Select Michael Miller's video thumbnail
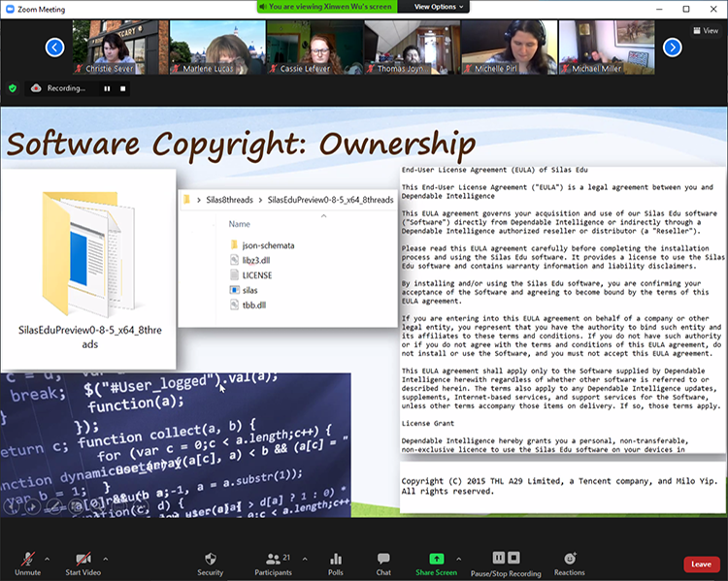 pyautogui.click(x=607, y=47)
